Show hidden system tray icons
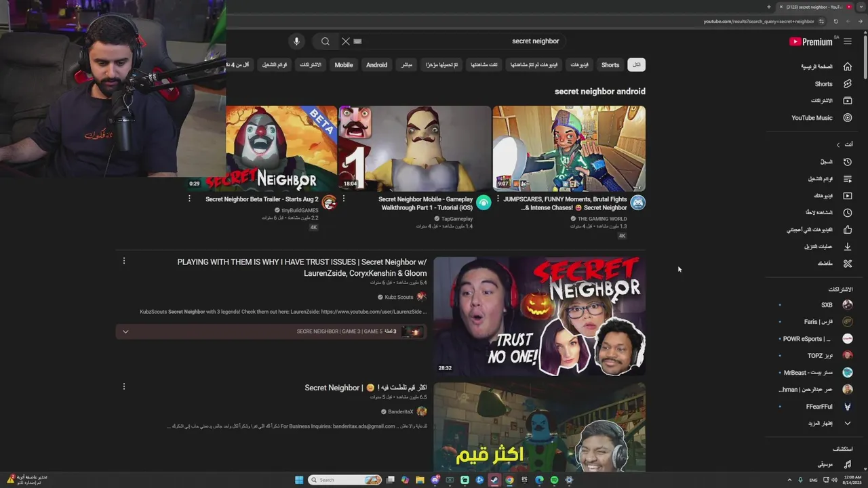The width and height of the screenshot is (868, 488). point(789,480)
